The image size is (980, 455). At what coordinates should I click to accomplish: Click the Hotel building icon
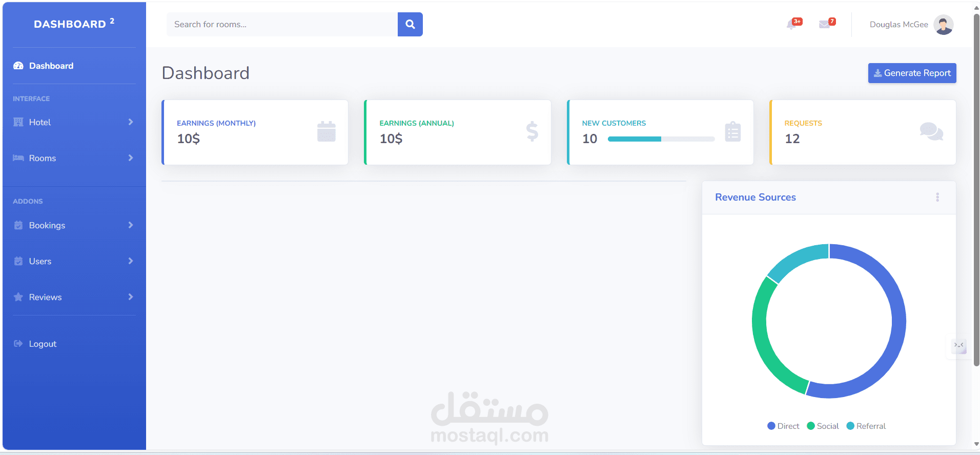(x=18, y=122)
